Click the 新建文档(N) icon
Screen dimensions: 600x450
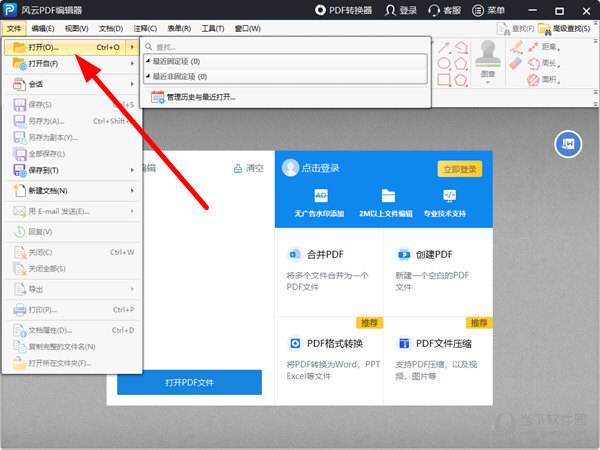point(20,191)
